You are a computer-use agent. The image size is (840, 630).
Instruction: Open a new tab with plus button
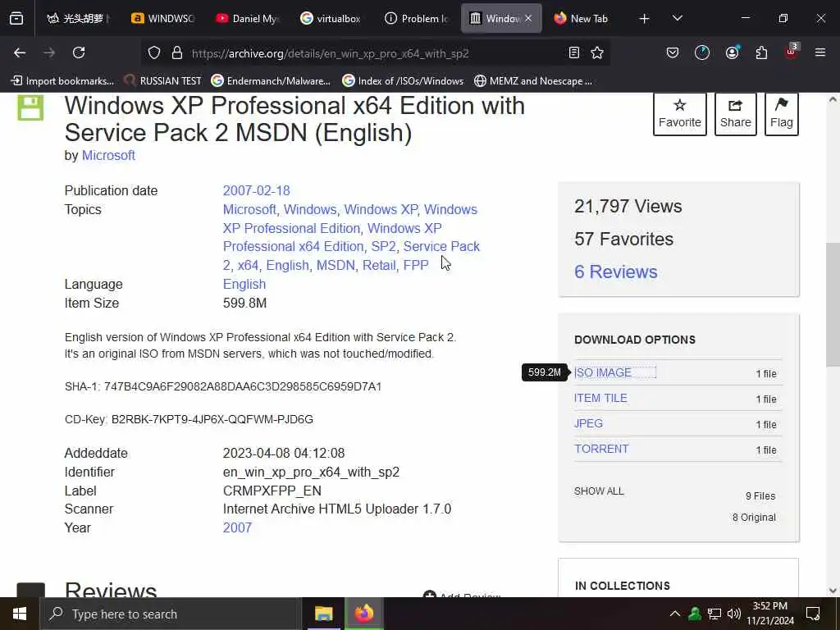tap(645, 19)
